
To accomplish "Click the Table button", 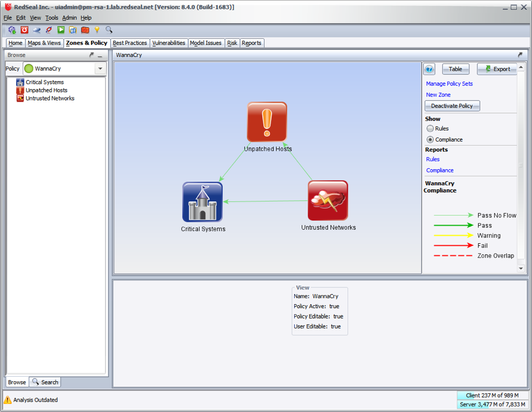I will [455, 69].
